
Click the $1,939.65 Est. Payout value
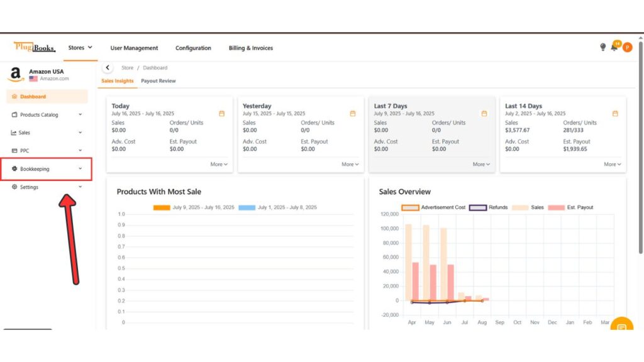pyautogui.click(x=575, y=149)
